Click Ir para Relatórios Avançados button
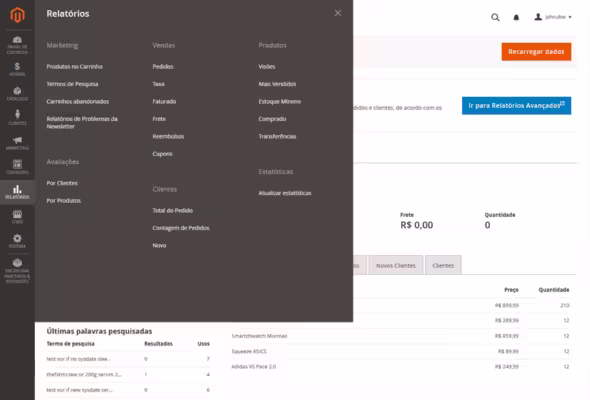Viewport: 590px width, 400px height. [516, 106]
